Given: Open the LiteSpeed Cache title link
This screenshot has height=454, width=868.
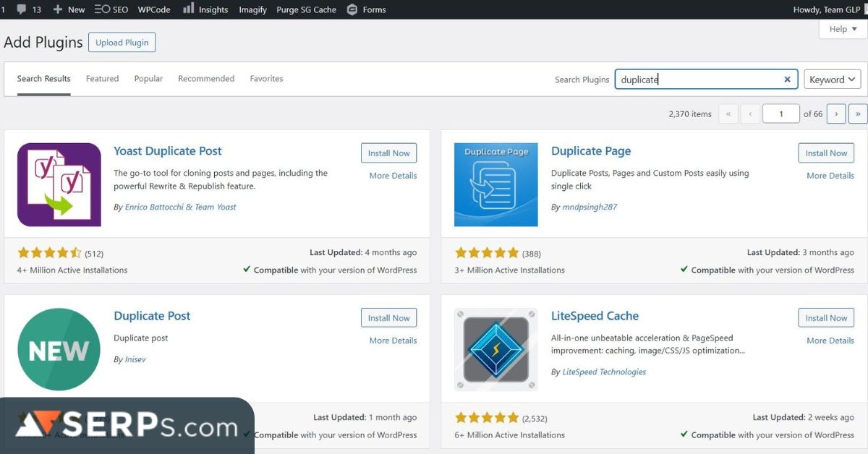Looking at the screenshot, I should [x=595, y=316].
